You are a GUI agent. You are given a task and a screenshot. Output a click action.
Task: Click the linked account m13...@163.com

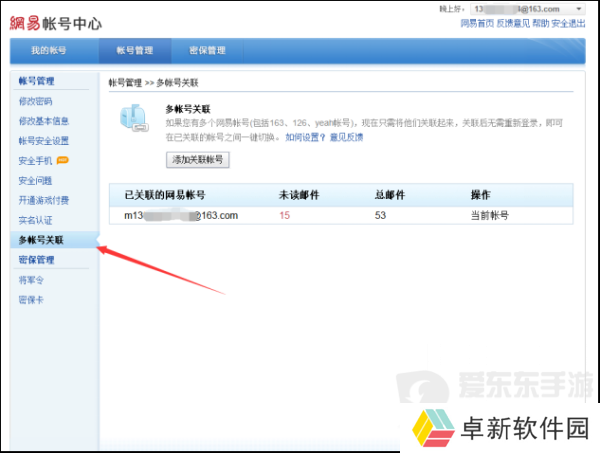(181, 216)
